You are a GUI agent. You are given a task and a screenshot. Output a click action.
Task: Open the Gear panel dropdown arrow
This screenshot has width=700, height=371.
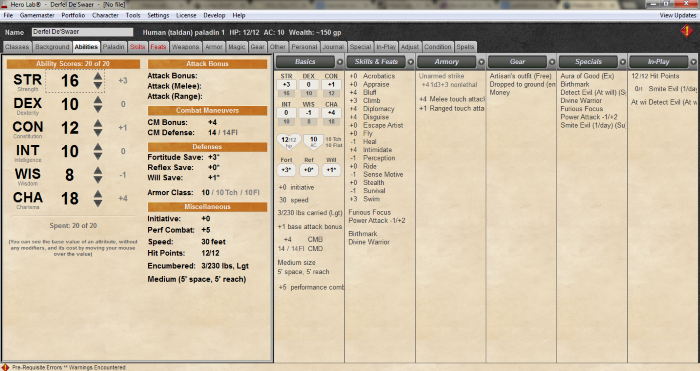[x=552, y=62]
